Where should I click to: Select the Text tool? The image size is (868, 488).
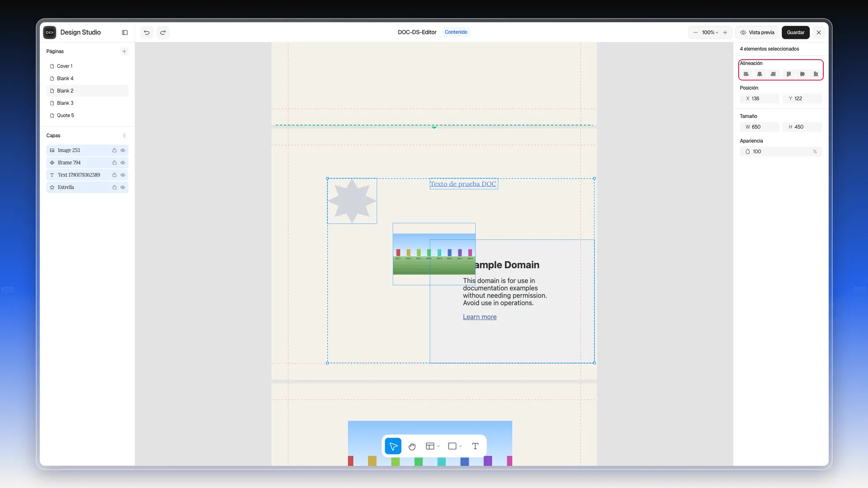(x=475, y=446)
